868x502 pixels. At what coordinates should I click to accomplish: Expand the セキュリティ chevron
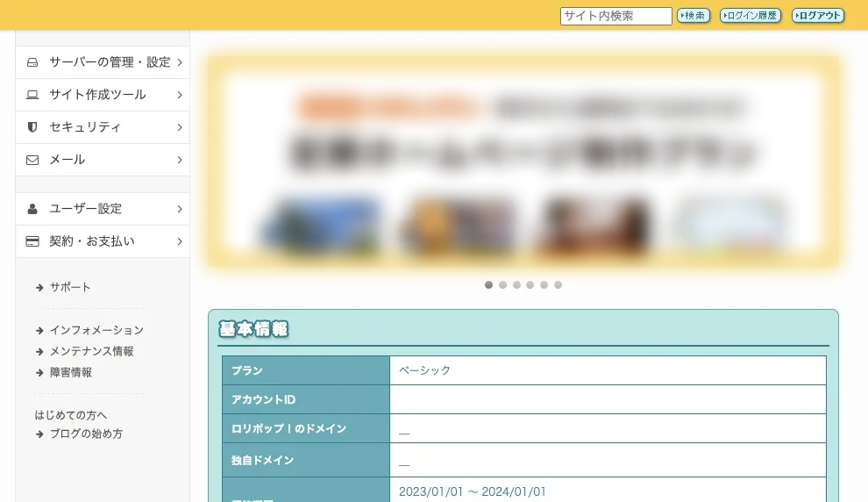tap(180, 127)
